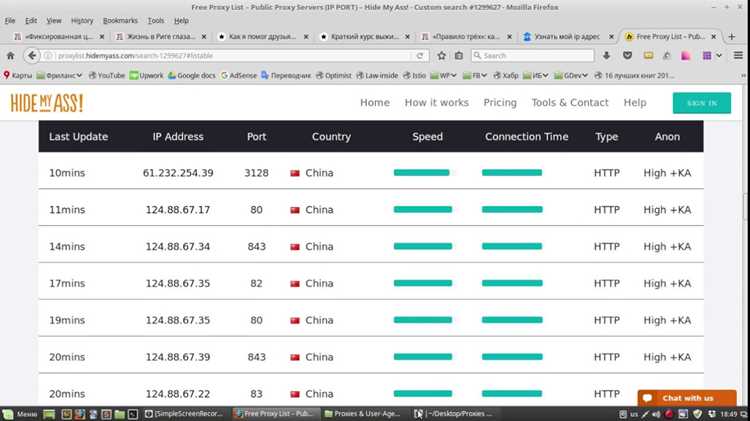Switch to the Узнать мой ip адрес tab

tap(568, 36)
